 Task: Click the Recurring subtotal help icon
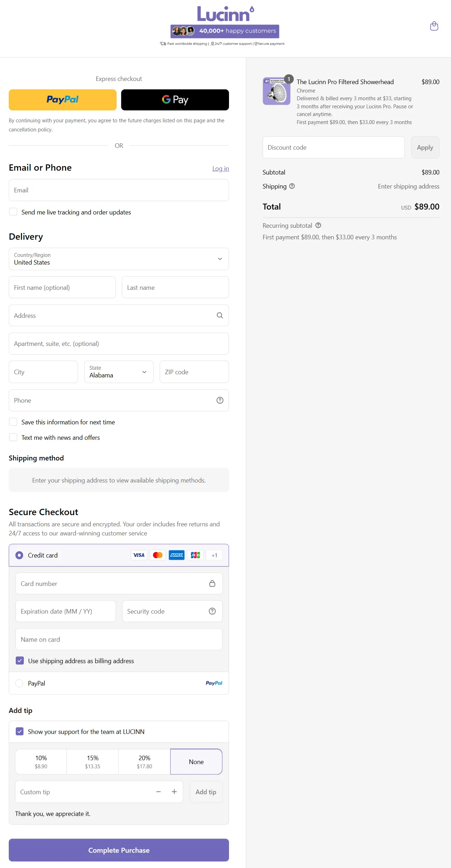click(x=318, y=225)
